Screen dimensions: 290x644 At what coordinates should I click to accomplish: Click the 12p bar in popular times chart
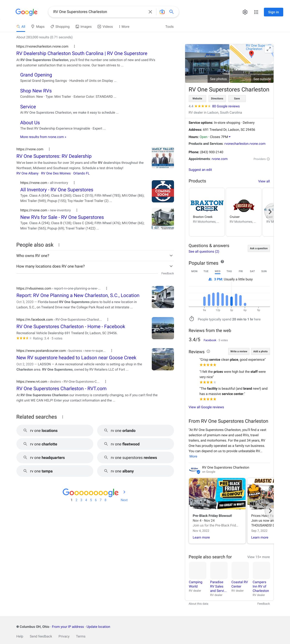218,299
